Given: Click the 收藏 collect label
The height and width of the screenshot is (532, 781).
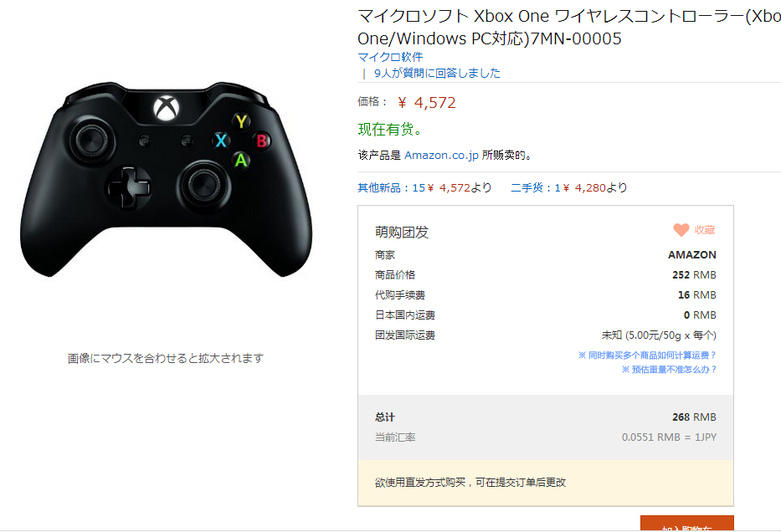Looking at the screenshot, I should [x=705, y=230].
